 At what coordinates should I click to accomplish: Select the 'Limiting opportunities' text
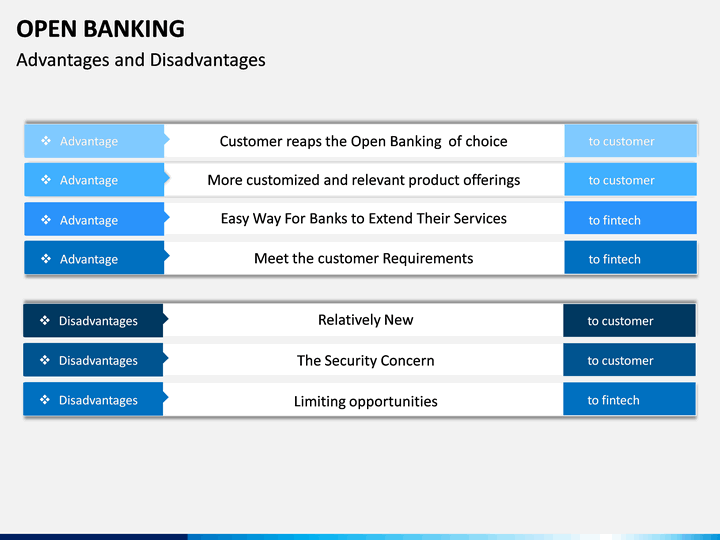(366, 401)
